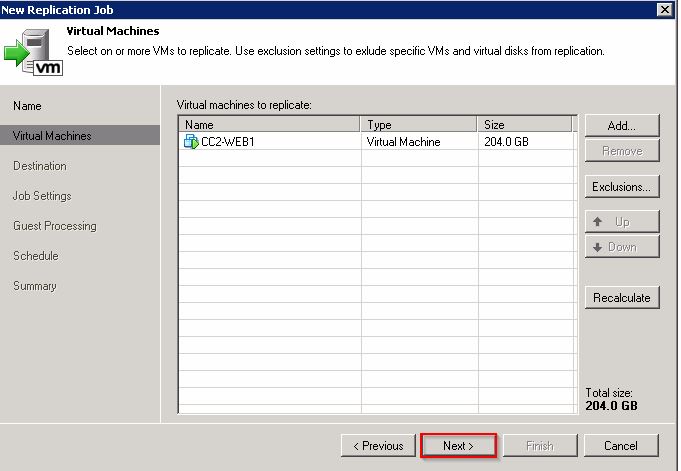
Task: Recalculate the total VM size
Action: click(622, 298)
